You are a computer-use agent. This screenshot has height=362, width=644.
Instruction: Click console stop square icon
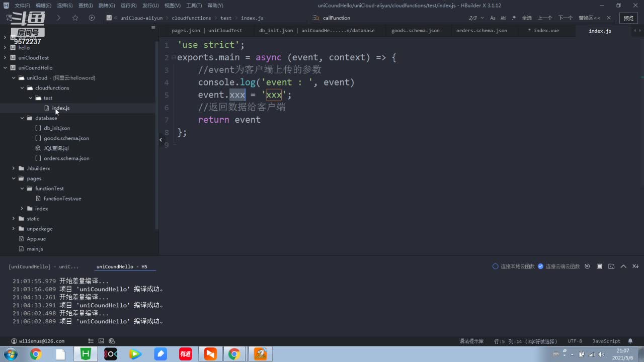tap(599, 266)
